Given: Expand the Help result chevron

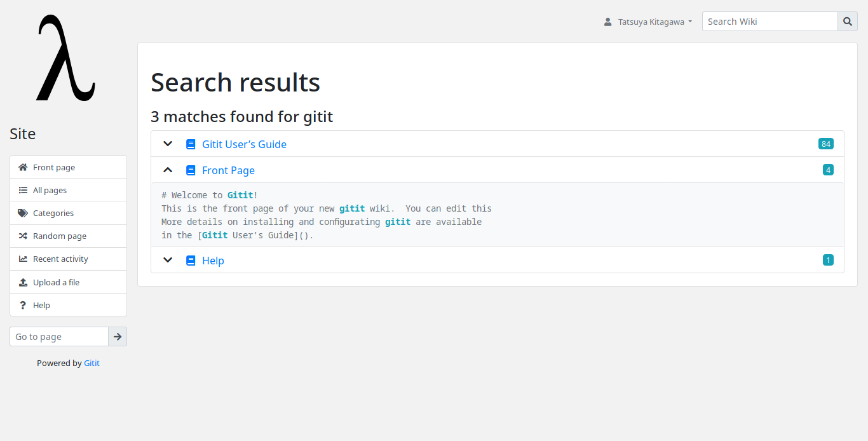Looking at the screenshot, I should pos(168,260).
